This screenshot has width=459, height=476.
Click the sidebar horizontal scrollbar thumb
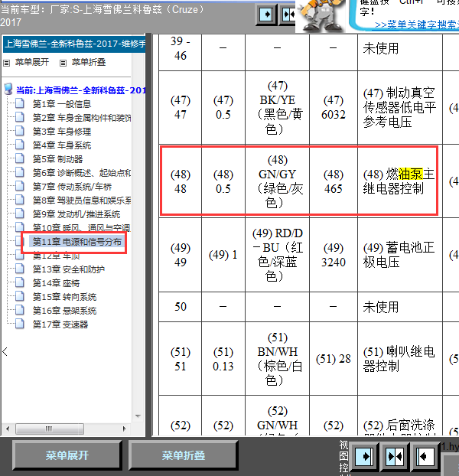(50, 429)
